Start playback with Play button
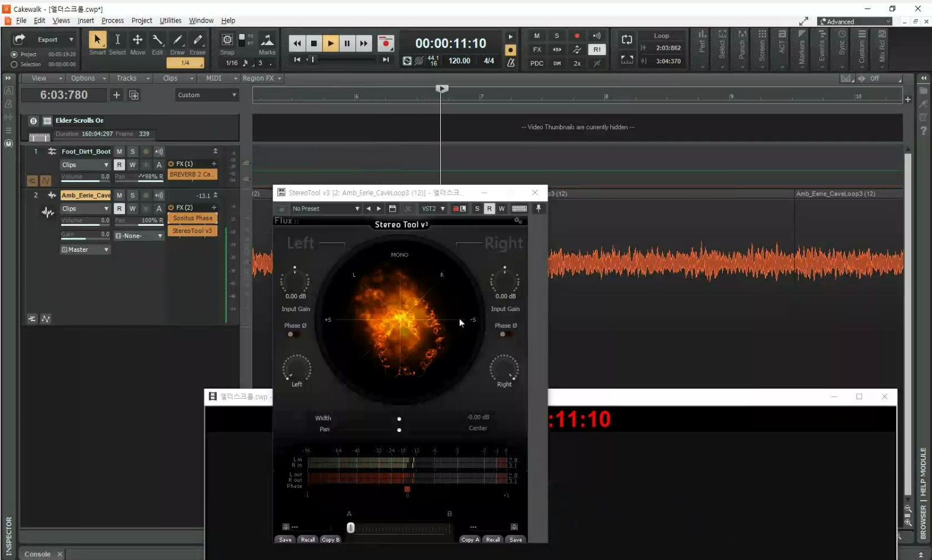The height and width of the screenshot is (560, 932). [331, 43]
